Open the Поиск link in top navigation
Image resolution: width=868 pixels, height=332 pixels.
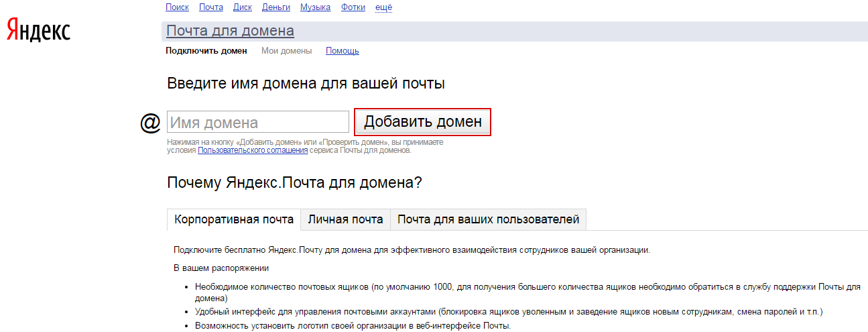(x=177, y=7)
